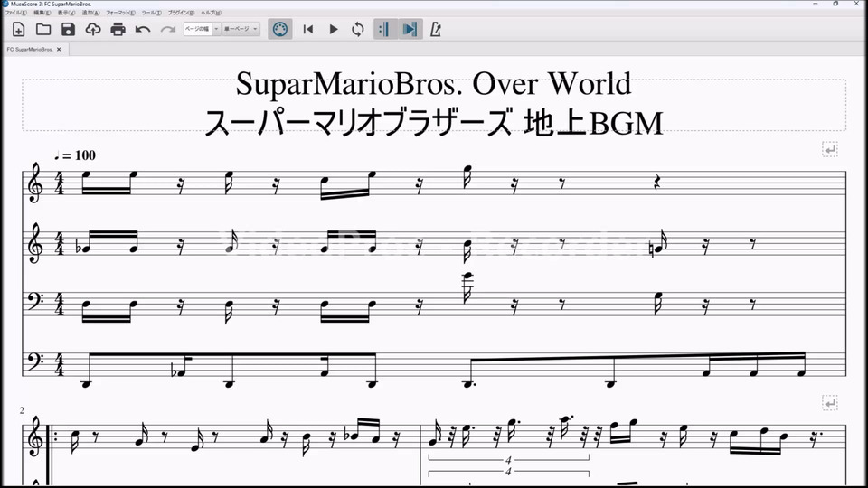The height and width of the screenshot is (488, 868).
Task: Open the 編集 (Edit) menu
Action: [x=42, y=12]
